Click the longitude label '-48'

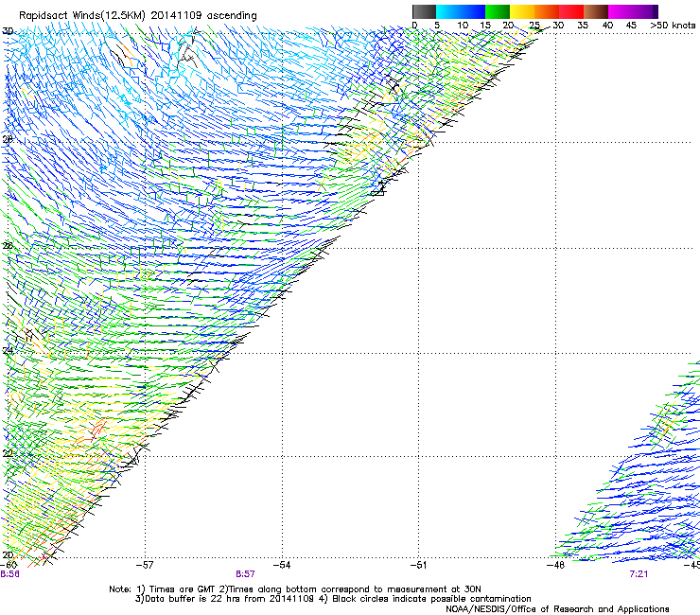[556, 565]
